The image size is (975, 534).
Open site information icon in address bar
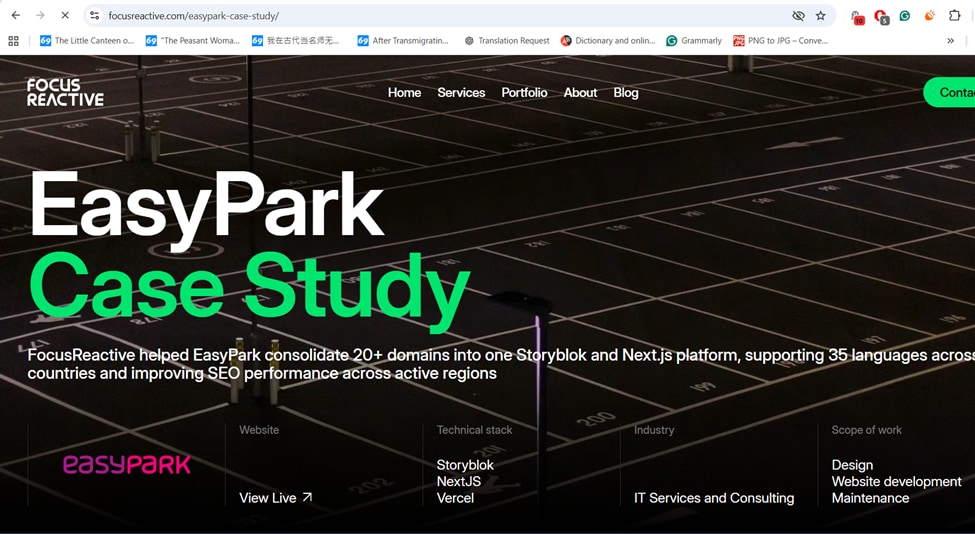(95, 16)
